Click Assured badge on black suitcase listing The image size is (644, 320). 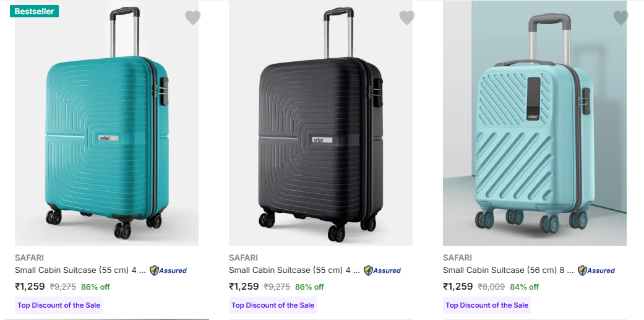tap(382, 270)
